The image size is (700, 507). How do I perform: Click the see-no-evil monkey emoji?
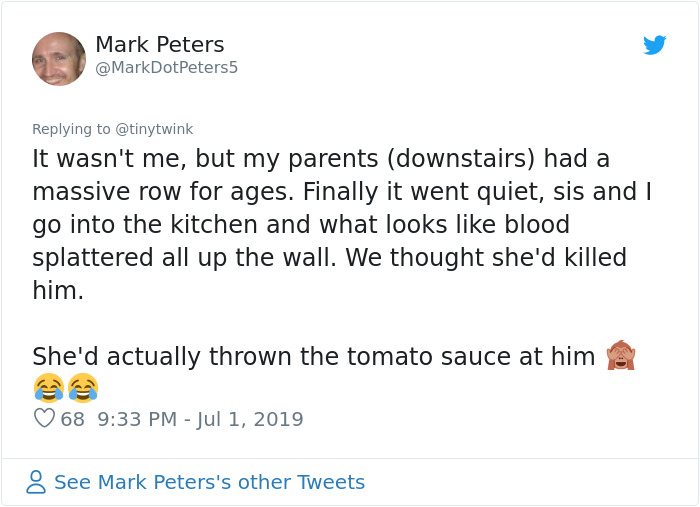(x=621, y=355)
